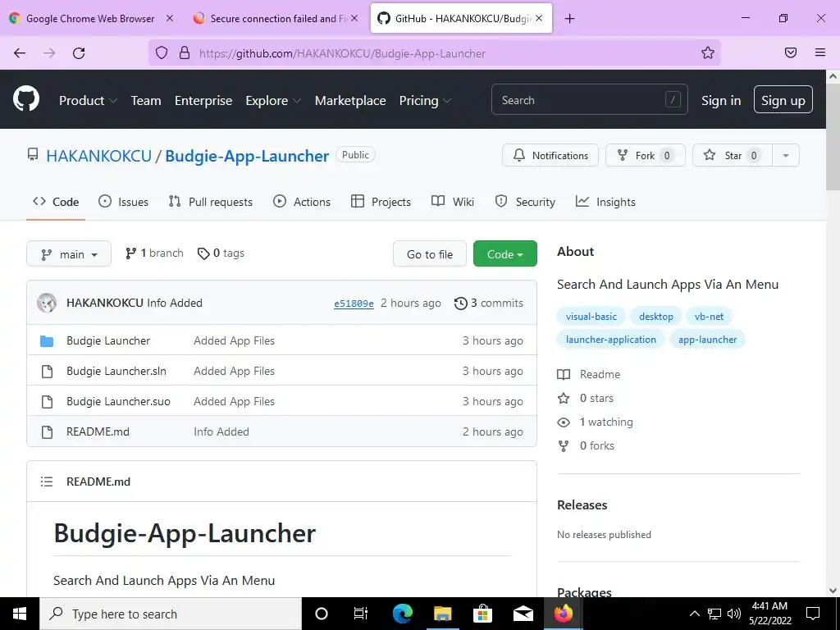Open the notification center icon
Screen dimensions: 840x630
click(x=813, y=614)
